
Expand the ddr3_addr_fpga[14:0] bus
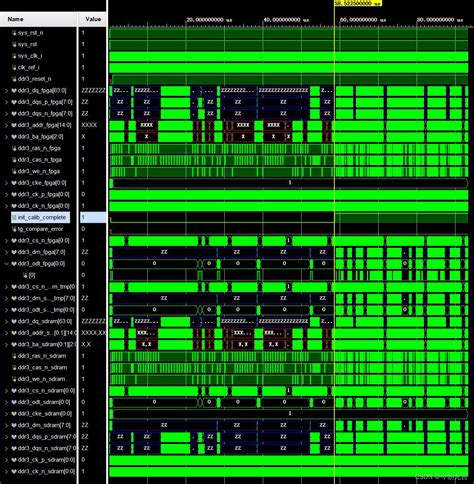coord(6,125)
